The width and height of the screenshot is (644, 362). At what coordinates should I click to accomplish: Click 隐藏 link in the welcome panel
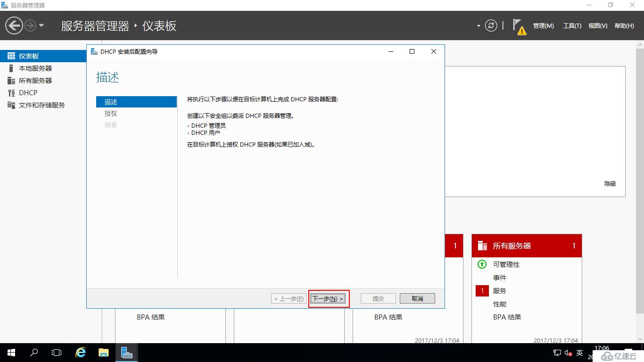(x=610, y=184)
